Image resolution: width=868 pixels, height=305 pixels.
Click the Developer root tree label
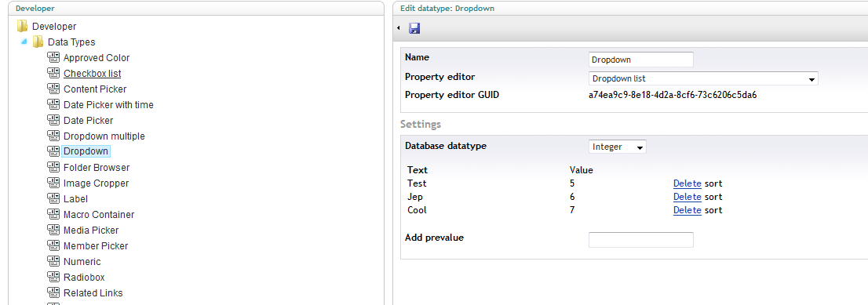pos(54,27)
